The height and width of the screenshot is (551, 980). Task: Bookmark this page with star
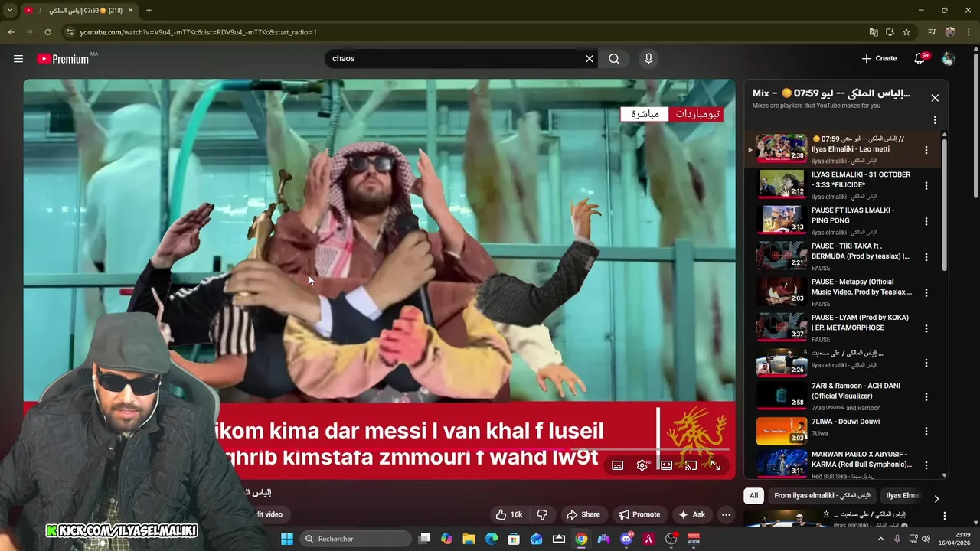[x=906, y=32]
